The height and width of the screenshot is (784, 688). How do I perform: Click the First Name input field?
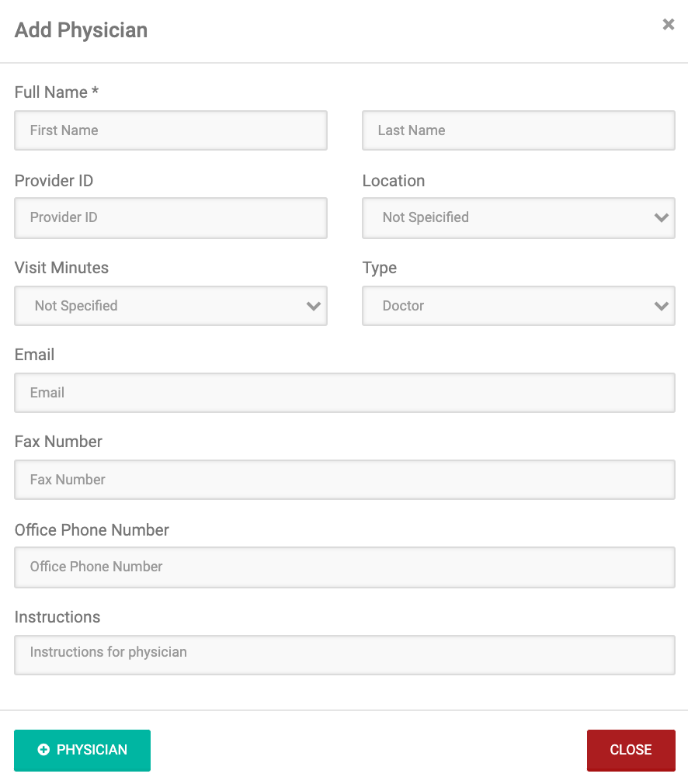(x=171, y=130)
